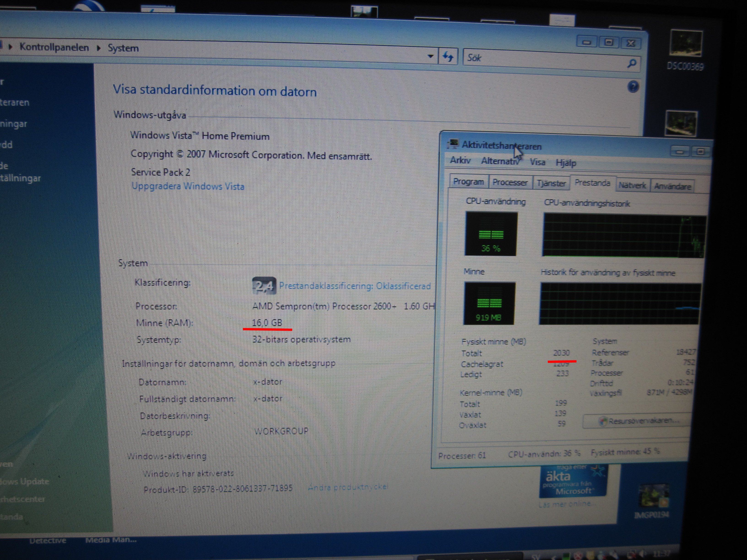This screenshot has width=747, height=560.
Task: Switch to the Nätverk tab
Action: point(632,185)
